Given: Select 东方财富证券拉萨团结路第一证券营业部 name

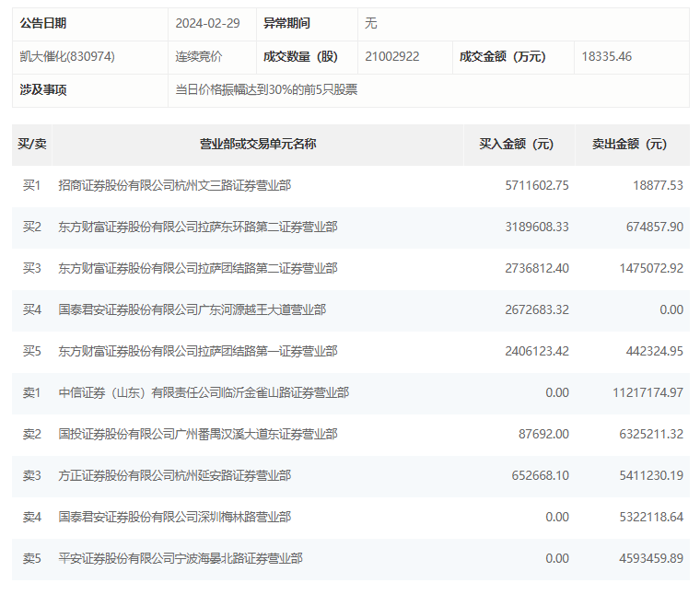Looking at the screenshot, I should (198, 351).
